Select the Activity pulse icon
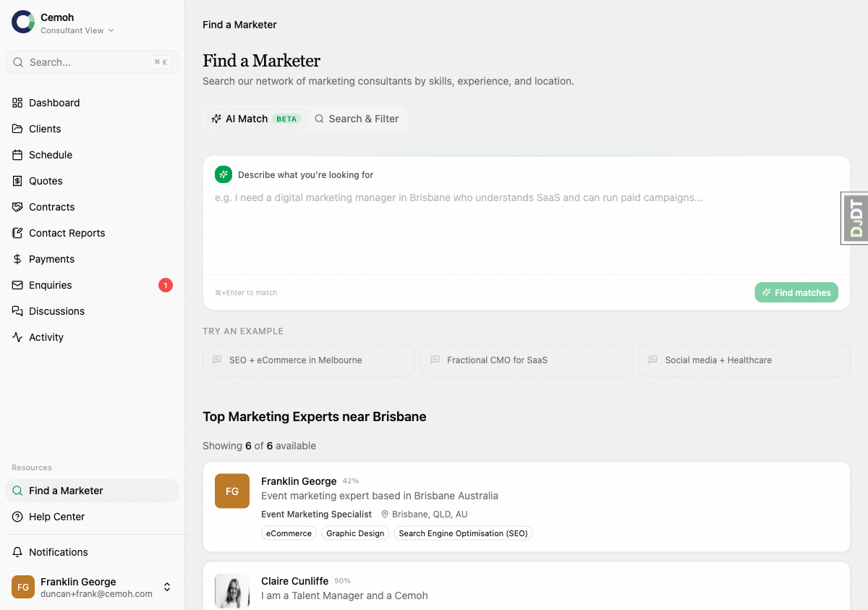868x610 pixels. click(17, 337)
